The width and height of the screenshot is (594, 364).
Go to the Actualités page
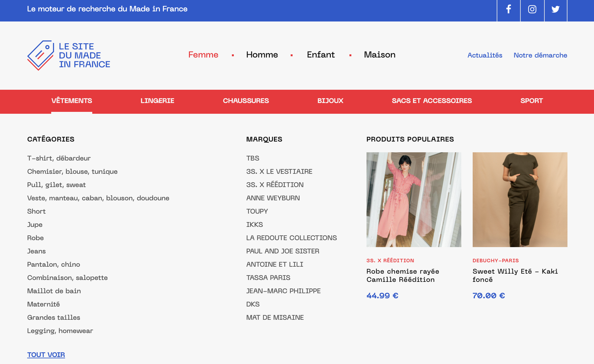coord(485,55)
